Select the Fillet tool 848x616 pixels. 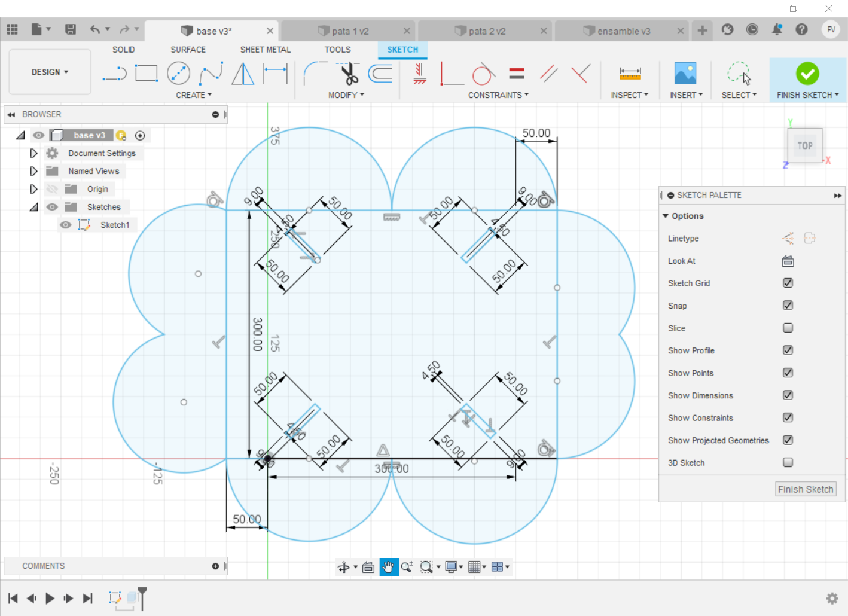315,74
